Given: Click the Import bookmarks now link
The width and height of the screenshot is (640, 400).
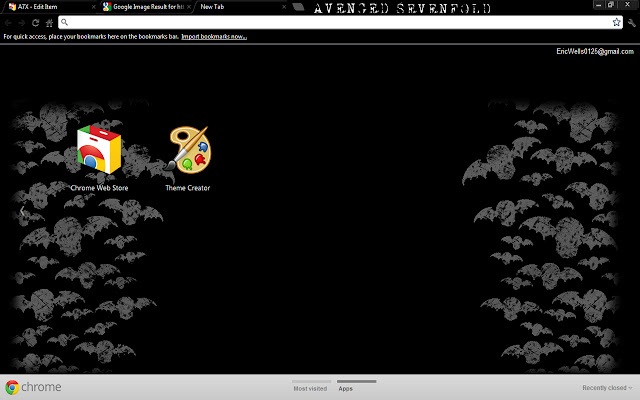Looking at the screenshot, I should point(214,37).
